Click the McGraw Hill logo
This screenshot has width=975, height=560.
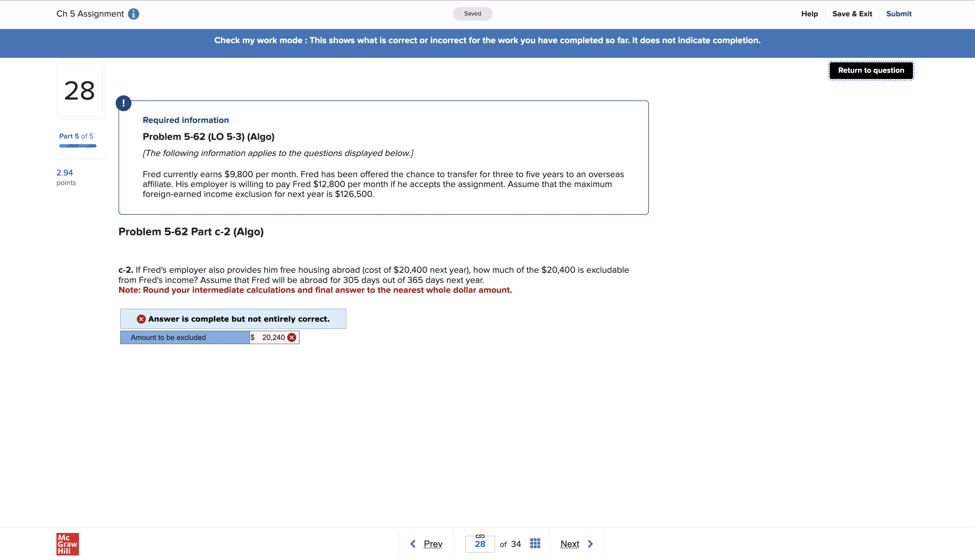click(68, 544)
